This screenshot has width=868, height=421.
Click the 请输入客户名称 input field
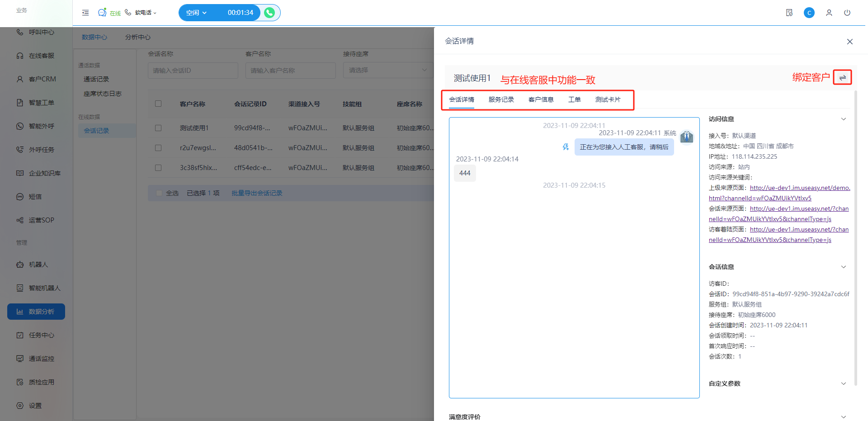pyautogui.click(x=291, y=70)
